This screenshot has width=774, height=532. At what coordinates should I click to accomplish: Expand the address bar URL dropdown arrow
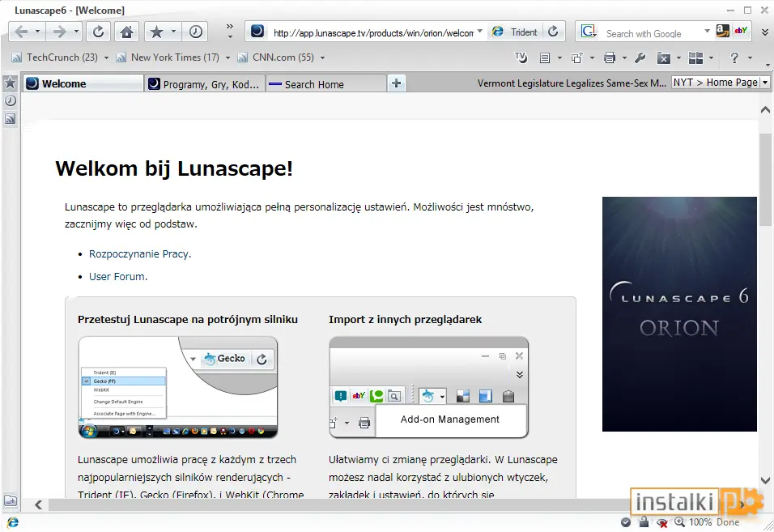480,31
